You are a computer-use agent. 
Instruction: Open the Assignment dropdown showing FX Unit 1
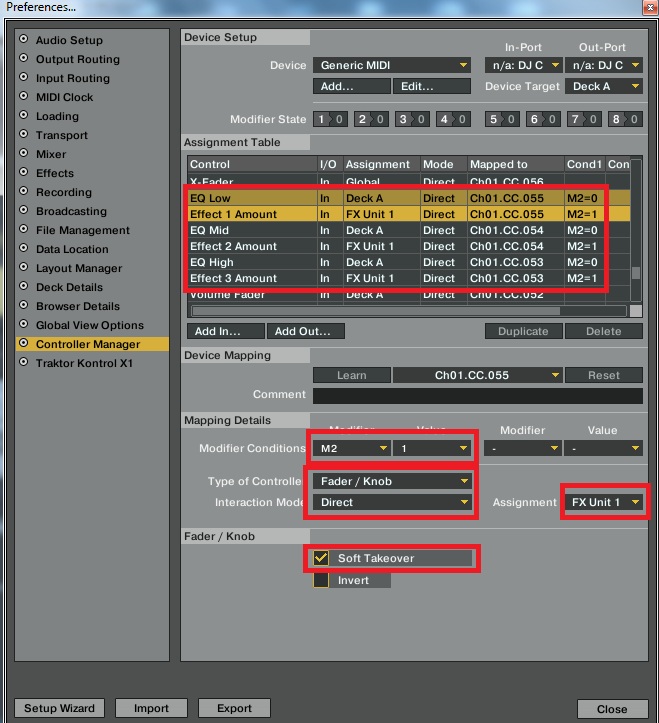point(604,502)
